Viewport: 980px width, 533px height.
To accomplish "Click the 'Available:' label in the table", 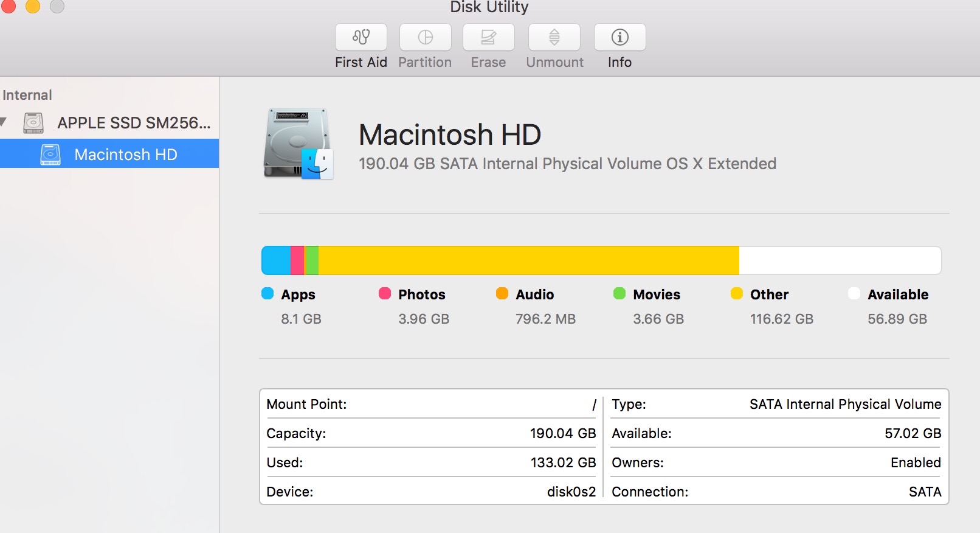I will [641, 433].
